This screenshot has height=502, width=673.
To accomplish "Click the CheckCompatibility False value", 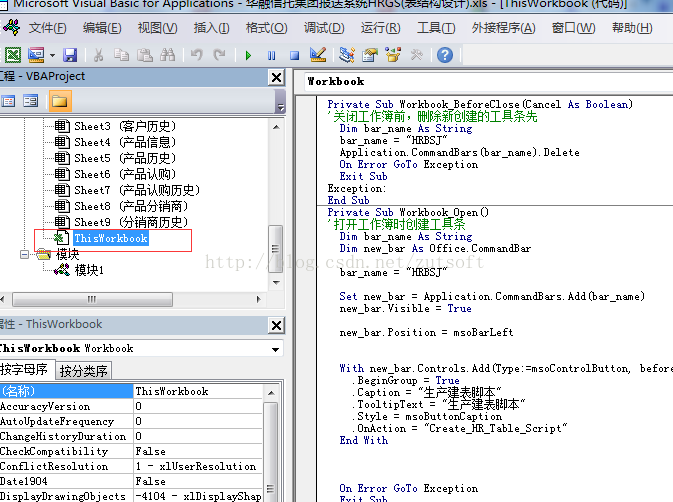I will [198, 451].
